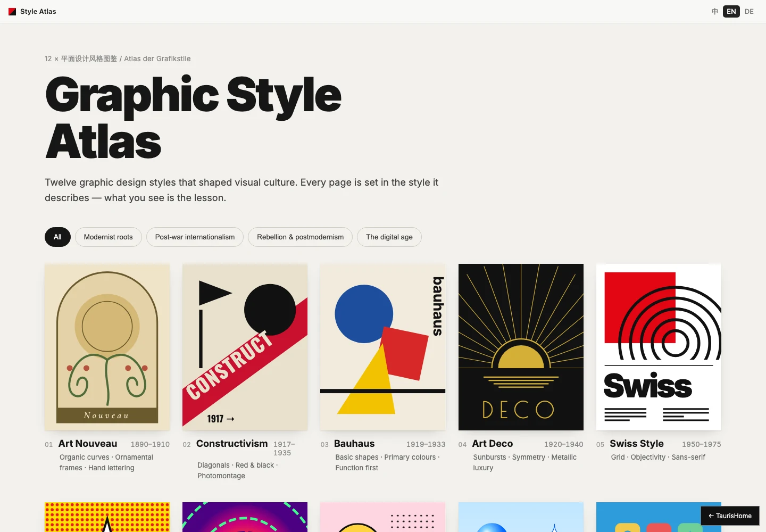Click 'Grid · Objectivity · Sans-serif' description
Viewport: 766px width, 532px height.
click(658, 458)
